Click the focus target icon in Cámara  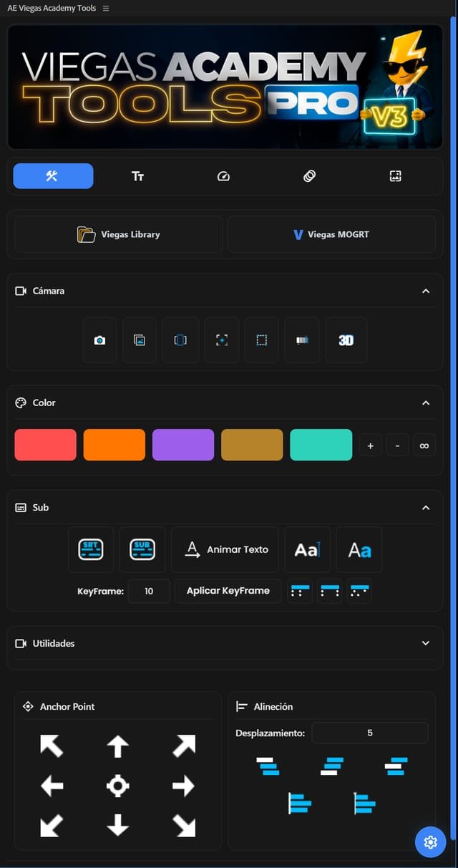222,340
